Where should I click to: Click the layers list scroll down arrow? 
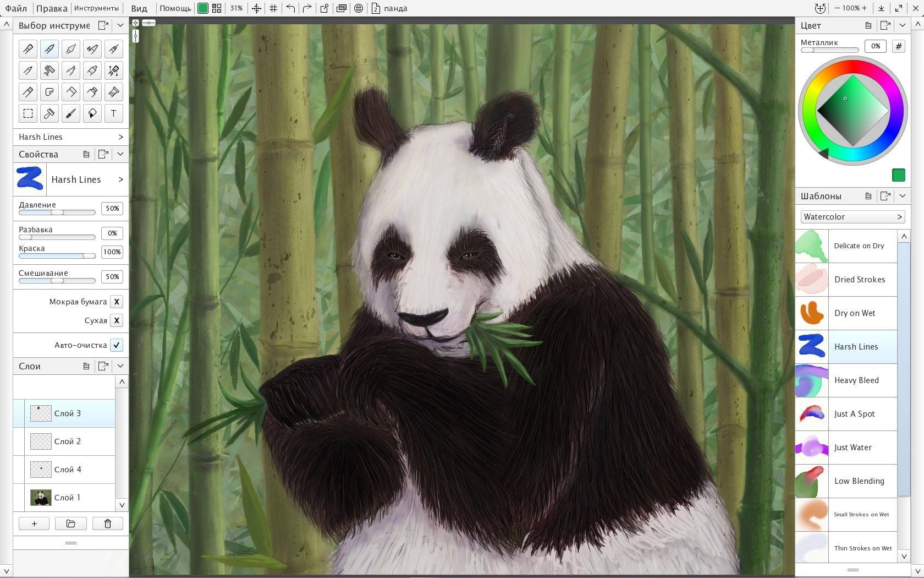point(122,505)
